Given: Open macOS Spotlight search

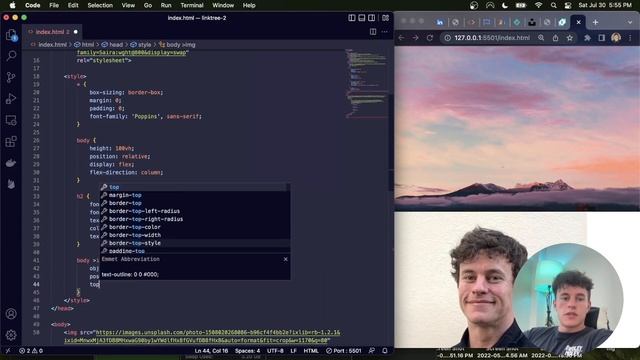Looking at the screenshot, I should tap(553, 5).
